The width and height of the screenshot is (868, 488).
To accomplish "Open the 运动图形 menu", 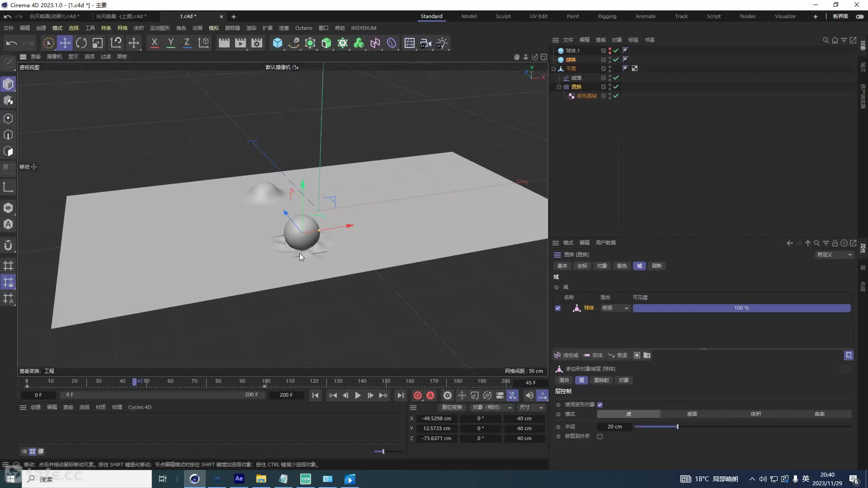I will (160, 28).
